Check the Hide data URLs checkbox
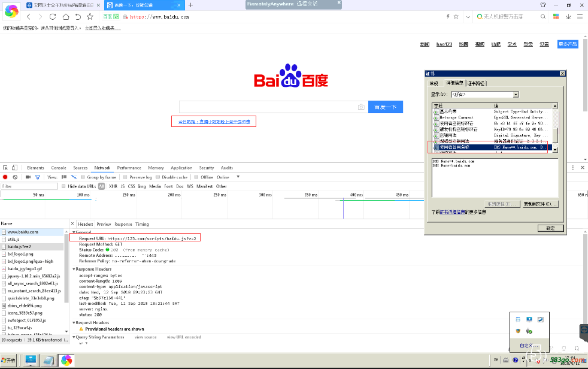The width and height of the screenshot is (588, 369). coord(63,186)
